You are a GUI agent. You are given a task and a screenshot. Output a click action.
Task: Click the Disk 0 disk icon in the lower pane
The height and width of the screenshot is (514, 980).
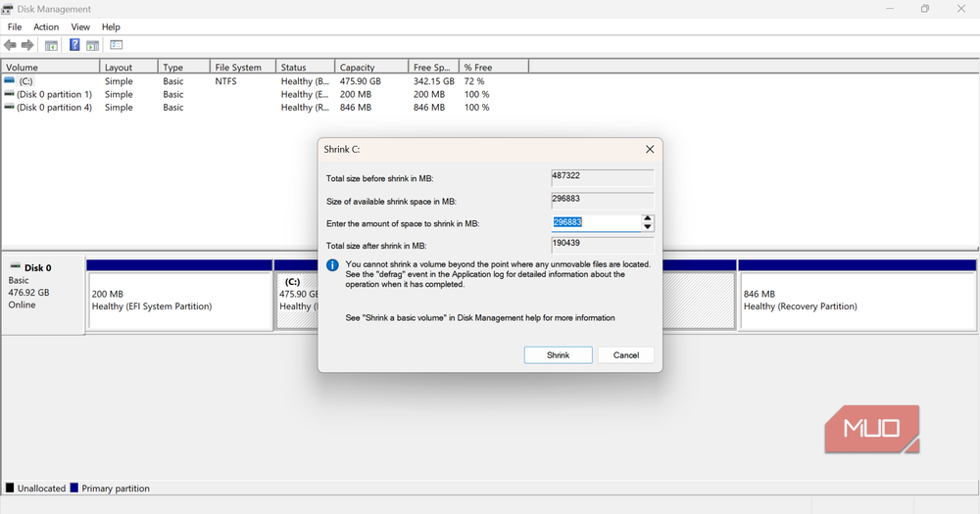[15, 266]
